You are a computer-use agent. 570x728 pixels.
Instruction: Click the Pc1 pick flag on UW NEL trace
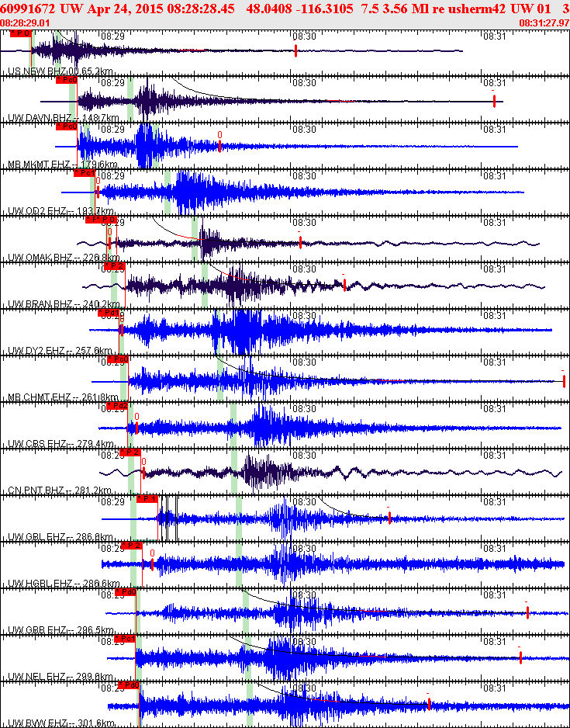click(x=125, y=639)
